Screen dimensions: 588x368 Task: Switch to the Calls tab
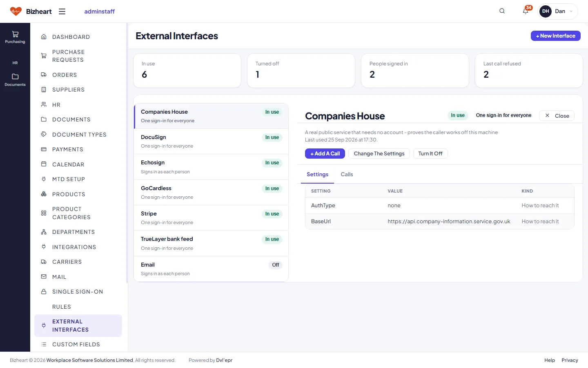(347, 174)
